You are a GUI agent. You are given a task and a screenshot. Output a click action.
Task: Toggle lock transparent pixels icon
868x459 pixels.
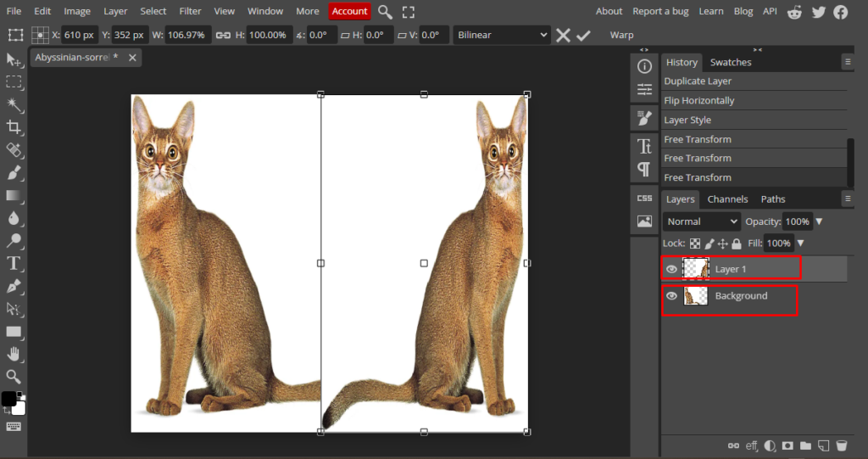pos(695,243)
